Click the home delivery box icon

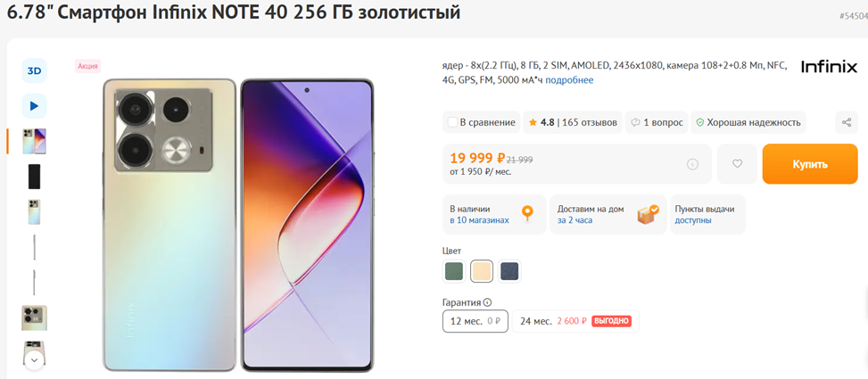(x=648, y=214)
